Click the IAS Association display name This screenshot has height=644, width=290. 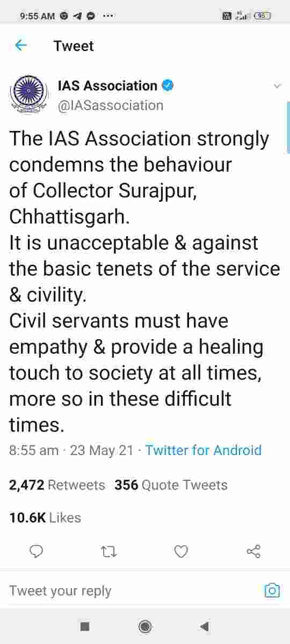coord(107,85)
